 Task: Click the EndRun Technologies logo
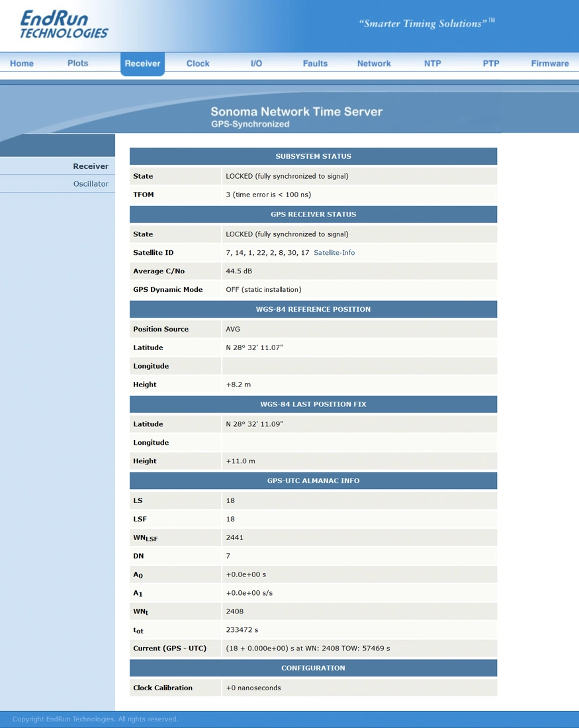[64, 24]
